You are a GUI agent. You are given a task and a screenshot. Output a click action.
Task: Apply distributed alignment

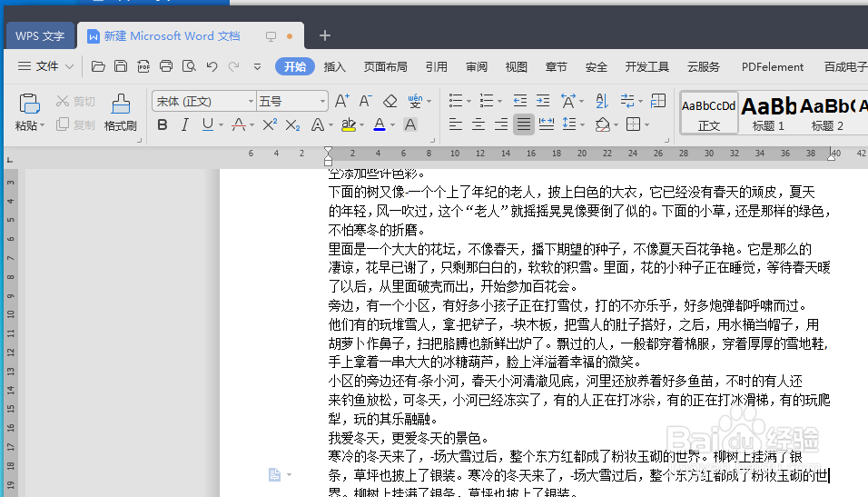click(x=547, y=124)
